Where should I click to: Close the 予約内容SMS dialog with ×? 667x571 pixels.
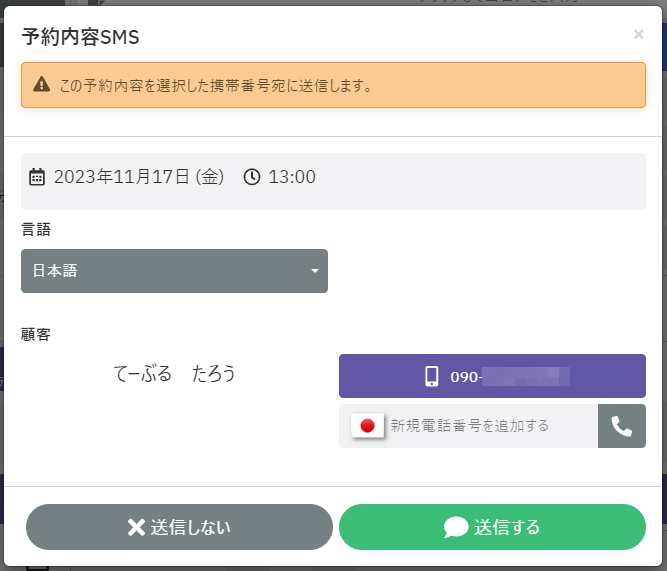tap(638, 35)
